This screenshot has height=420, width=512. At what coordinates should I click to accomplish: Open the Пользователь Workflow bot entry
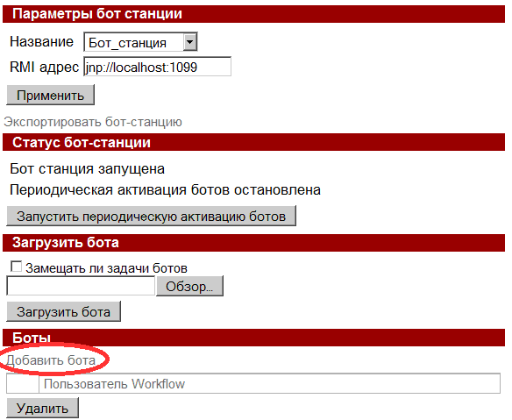point(114,384)
